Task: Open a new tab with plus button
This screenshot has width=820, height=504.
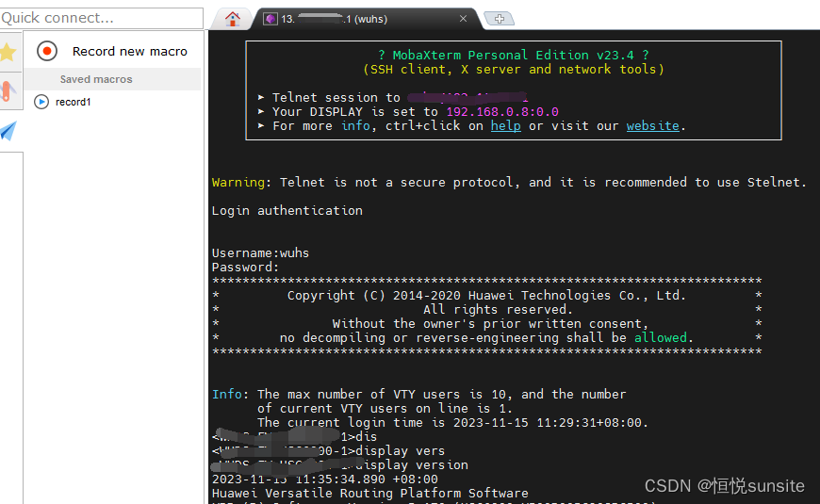Action: click(500, 19)
